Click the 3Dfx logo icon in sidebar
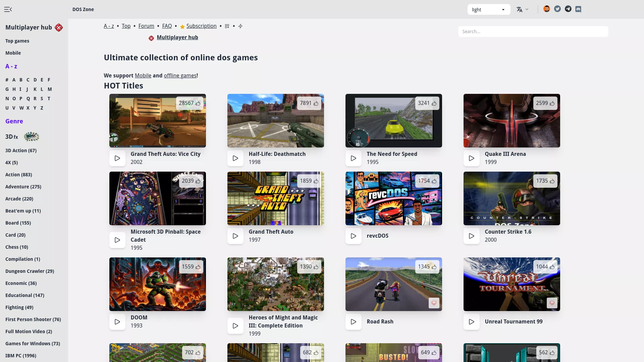Screen dimensions: 644x362 pos(32,137)
